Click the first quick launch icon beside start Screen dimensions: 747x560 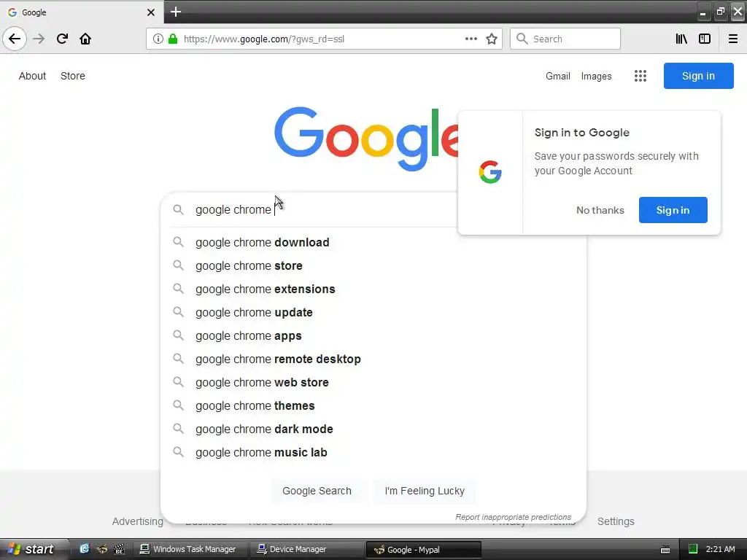(x=85, y=549)
